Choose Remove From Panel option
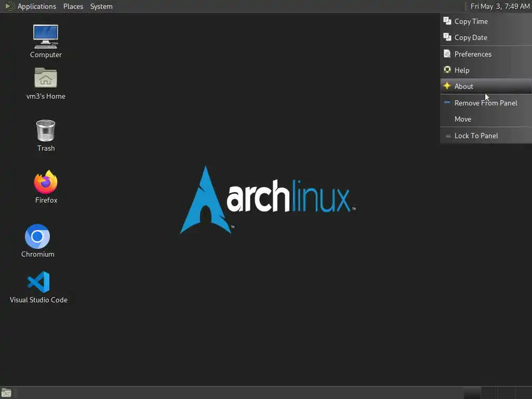This screenshot has height=399, width=532. 486,103
